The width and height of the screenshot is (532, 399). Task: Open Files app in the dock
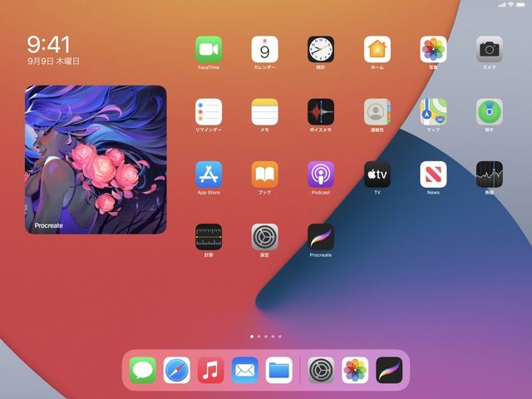point(279,370)
